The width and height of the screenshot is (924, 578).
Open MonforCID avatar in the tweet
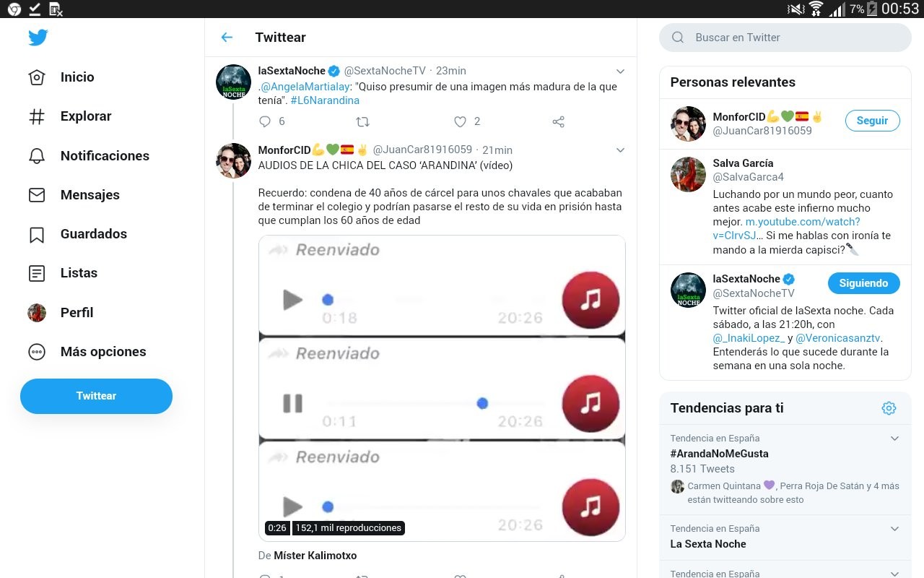click(234, 160)
